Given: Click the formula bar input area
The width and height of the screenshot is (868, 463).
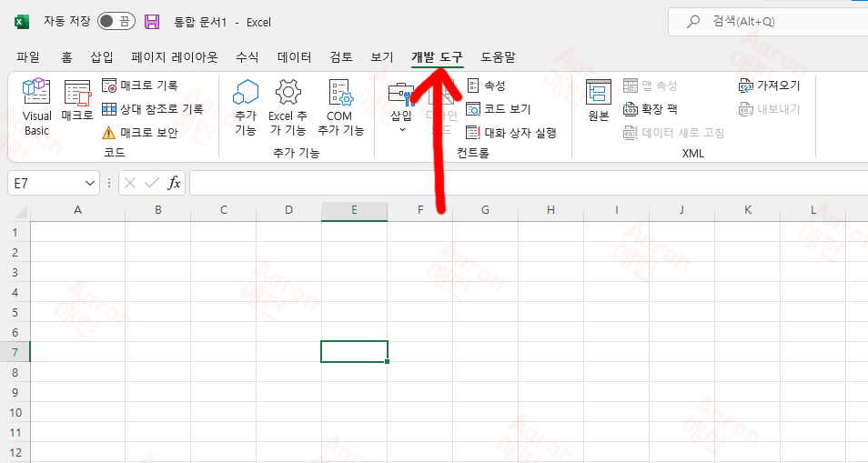Looking at the screenshot, I should (529, 183).
